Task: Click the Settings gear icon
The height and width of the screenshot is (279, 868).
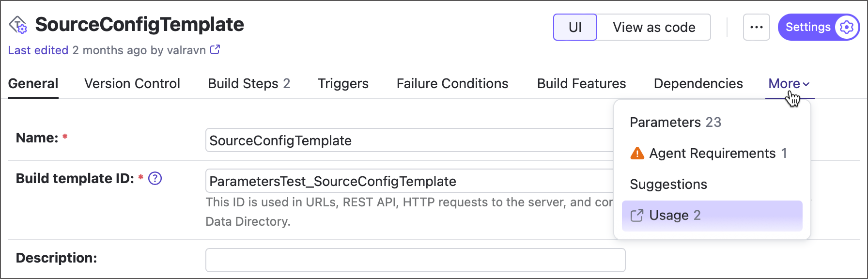Action: 847,27
